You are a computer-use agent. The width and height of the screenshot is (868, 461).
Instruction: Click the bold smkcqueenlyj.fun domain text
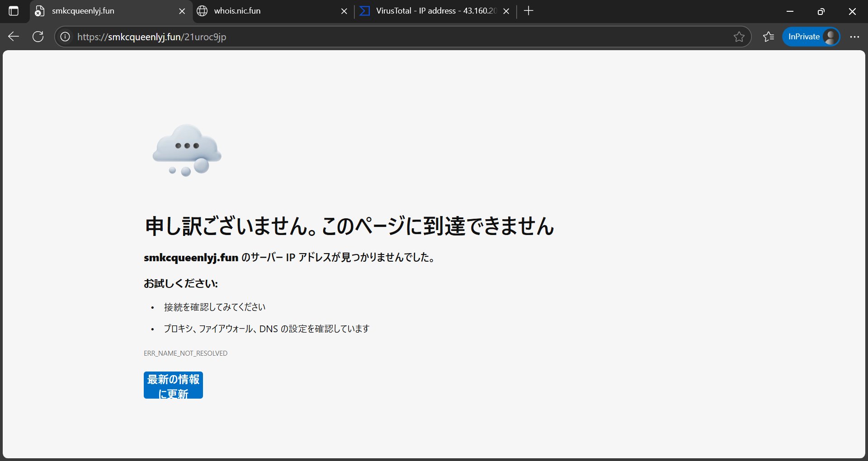pos(191,258)
